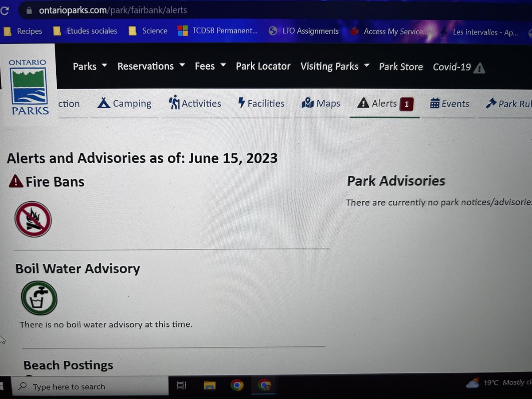Open the Fees dropdown menu
This screenshot has width=532, height=399.
(x=211, y=66)
